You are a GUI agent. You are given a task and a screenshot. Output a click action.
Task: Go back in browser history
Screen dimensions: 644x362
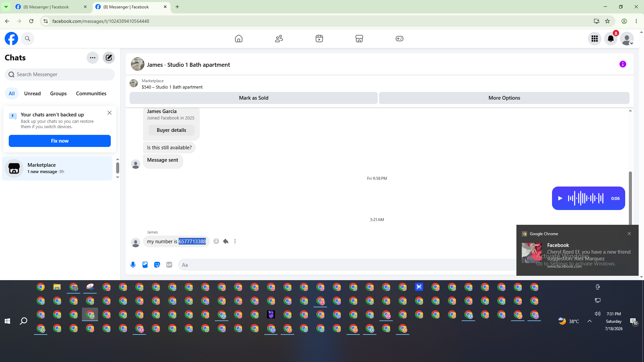click(7, 21)
